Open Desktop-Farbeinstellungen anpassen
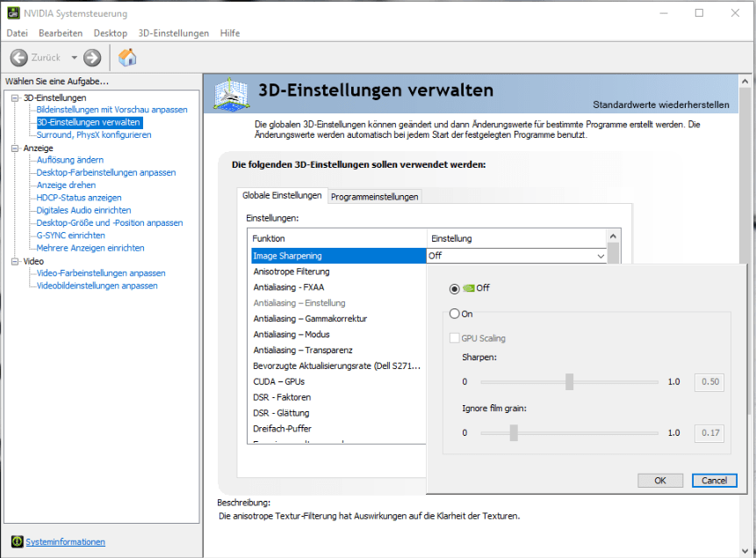 pyautogui.click(x=106, y=172)
